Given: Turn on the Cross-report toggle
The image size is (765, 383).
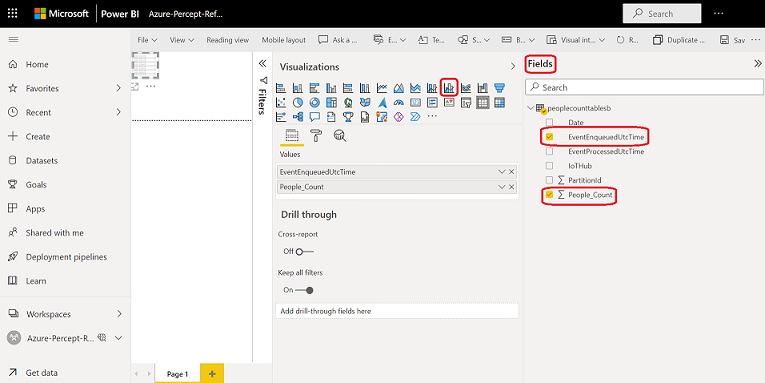Looking at the screenshot, I should pyautogui.click(x=305, y=252).
